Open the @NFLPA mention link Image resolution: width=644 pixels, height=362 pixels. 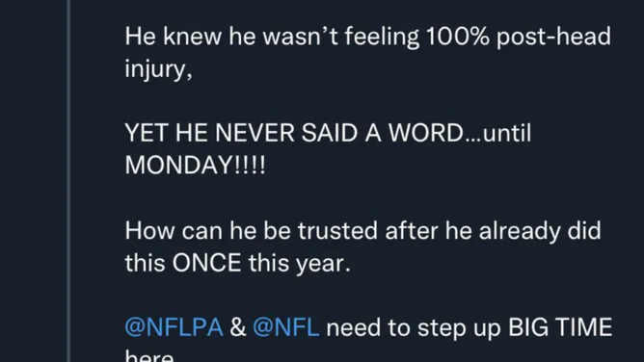tap(174, 327)
